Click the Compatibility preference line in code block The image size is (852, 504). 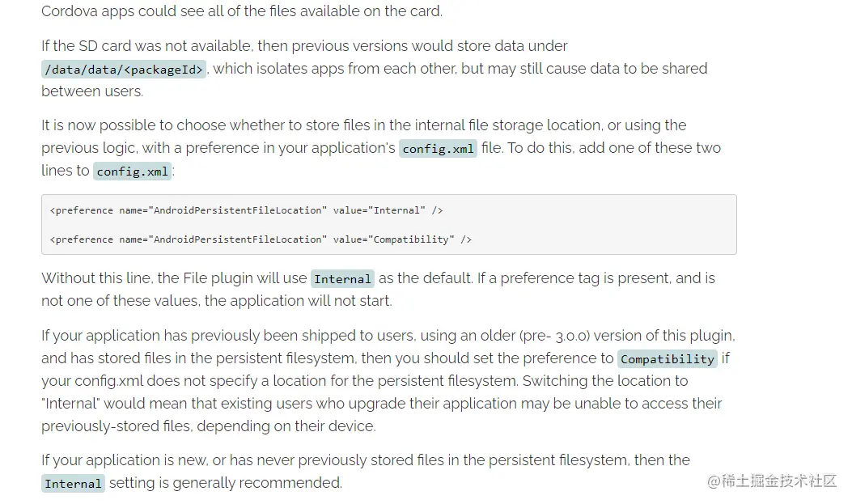[261, 239]
